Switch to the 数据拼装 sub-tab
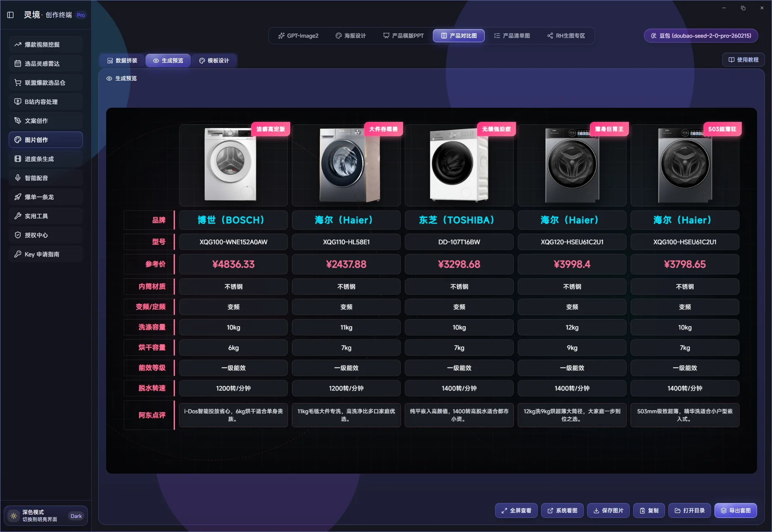The width and height of the screenshot is (772, 532). [x=122, y=60]
